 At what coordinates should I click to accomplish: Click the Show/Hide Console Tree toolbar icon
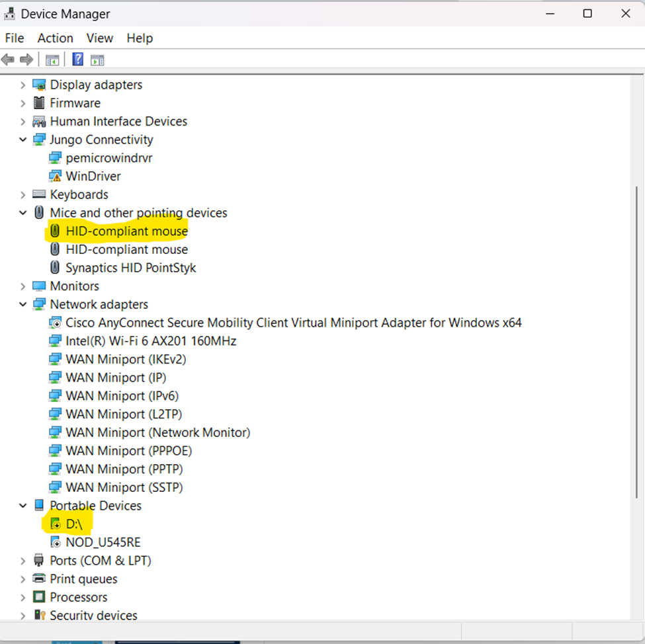click(52, 60)
